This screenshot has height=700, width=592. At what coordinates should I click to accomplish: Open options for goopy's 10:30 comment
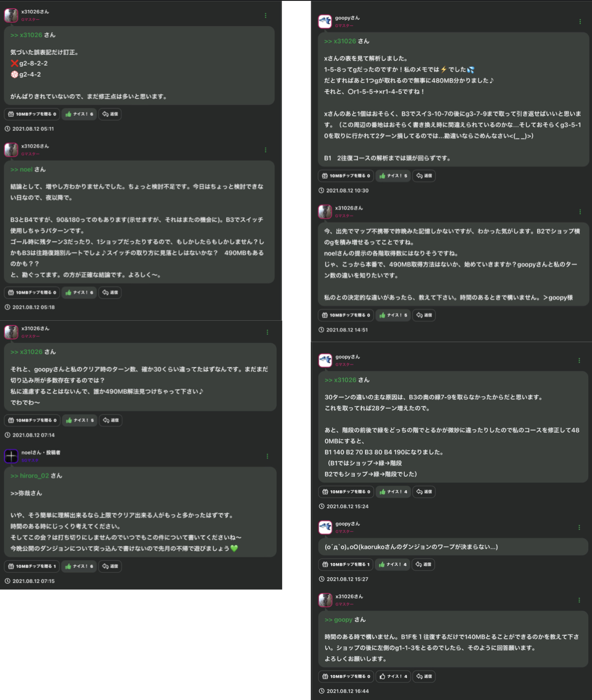pos(580,21)
